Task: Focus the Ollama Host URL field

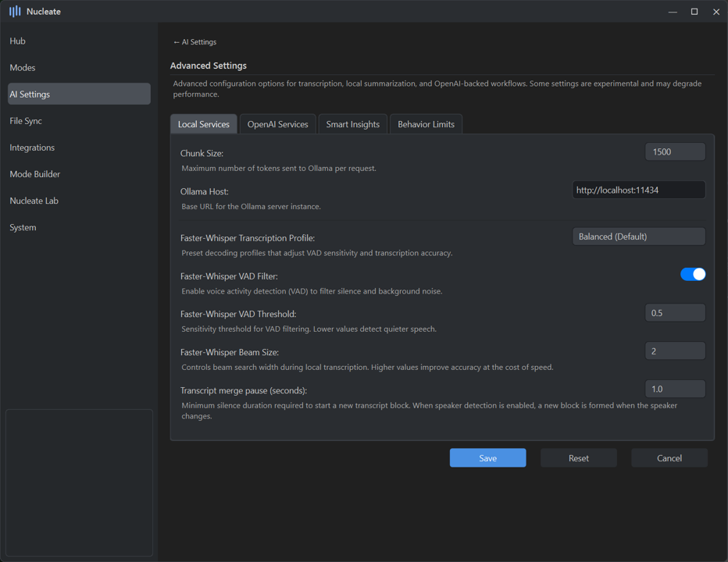Action: [638, 190]
